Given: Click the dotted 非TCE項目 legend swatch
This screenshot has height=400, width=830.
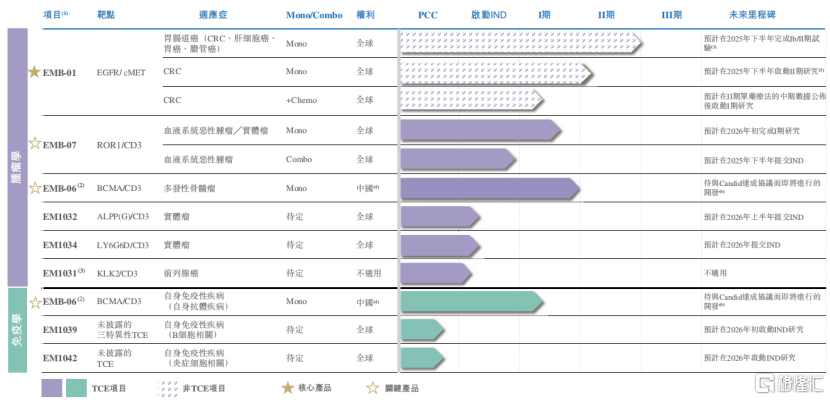Looking at the screenshot, I should (x=166, y=388).
